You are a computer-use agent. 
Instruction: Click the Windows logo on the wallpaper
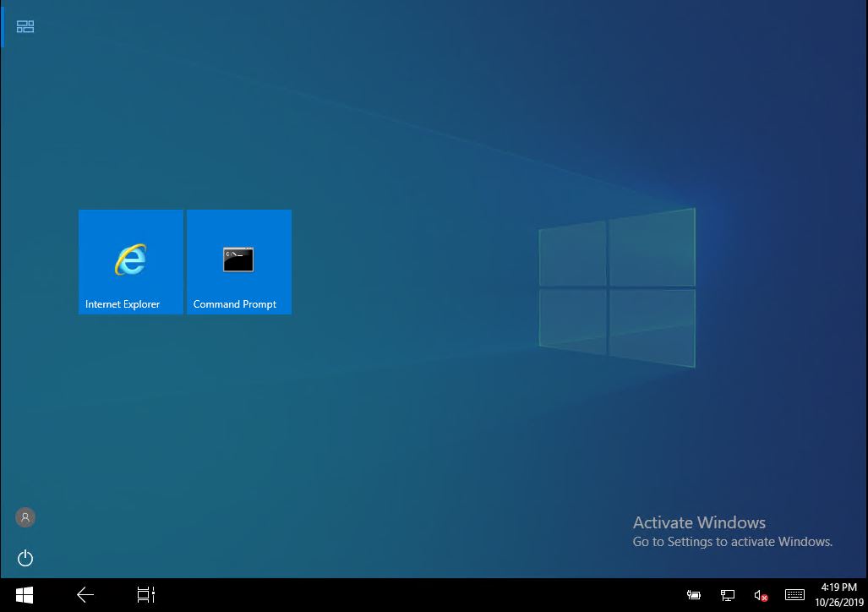(x=617, y=287)
